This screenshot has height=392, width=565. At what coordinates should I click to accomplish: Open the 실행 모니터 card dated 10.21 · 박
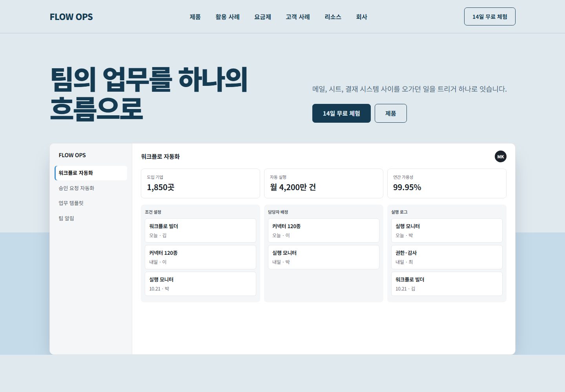[200, 284]
